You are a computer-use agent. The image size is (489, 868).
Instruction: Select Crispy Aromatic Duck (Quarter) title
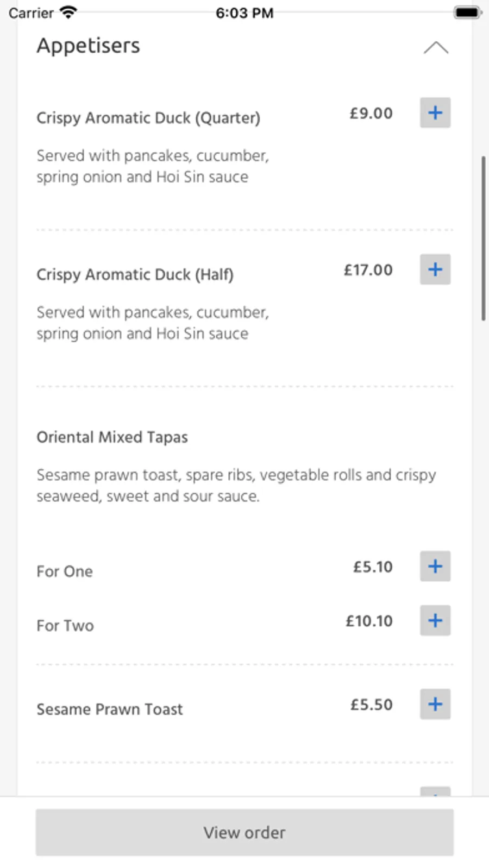148,118
